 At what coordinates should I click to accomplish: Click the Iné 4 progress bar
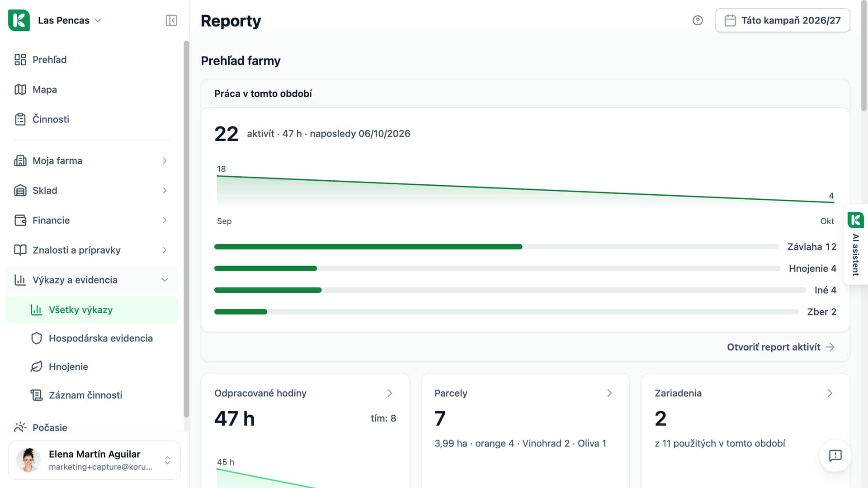[510, 290]
